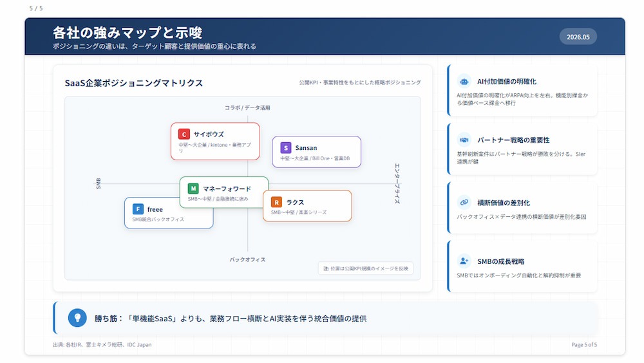Screen dimensions: 644x363
Task: Click the 注: 位置は公開KPI note box
Action: [x=366, y=268]
